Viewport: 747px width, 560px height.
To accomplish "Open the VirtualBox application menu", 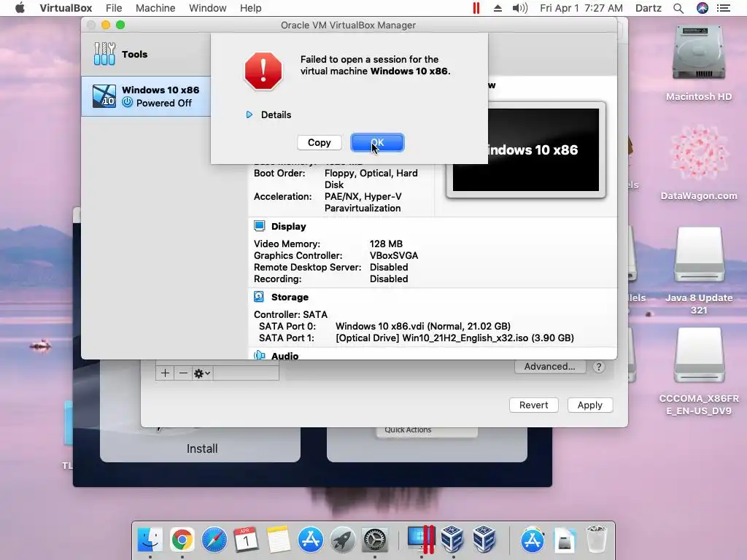I will (x=66, y=8).
